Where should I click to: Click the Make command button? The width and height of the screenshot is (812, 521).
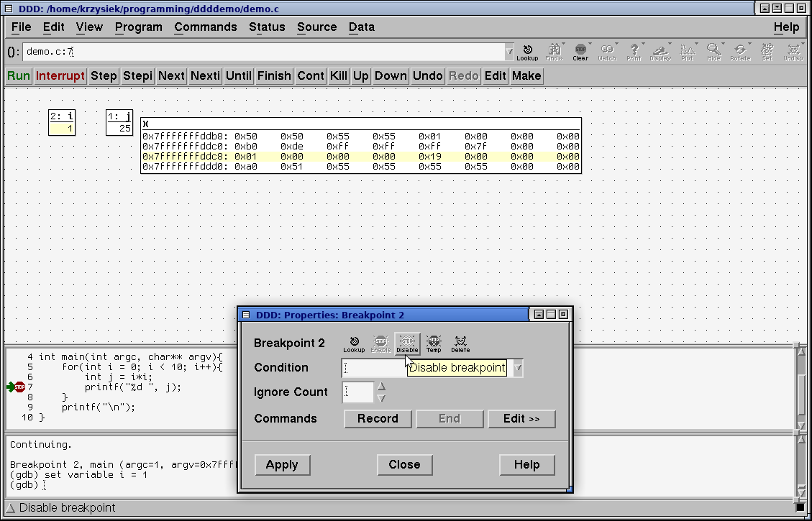pyautogui.click(x=526, y=75)
